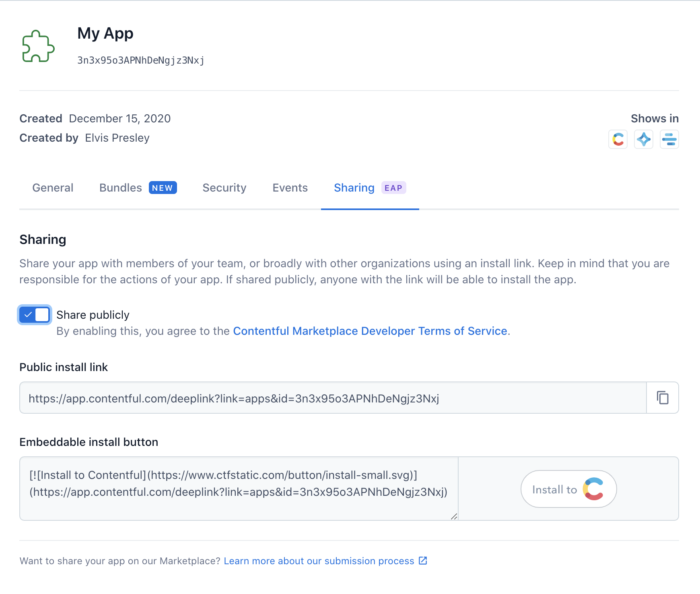700x594 pixels.
Task: Copy the public install link using copy icon
Action: point(662,398)
